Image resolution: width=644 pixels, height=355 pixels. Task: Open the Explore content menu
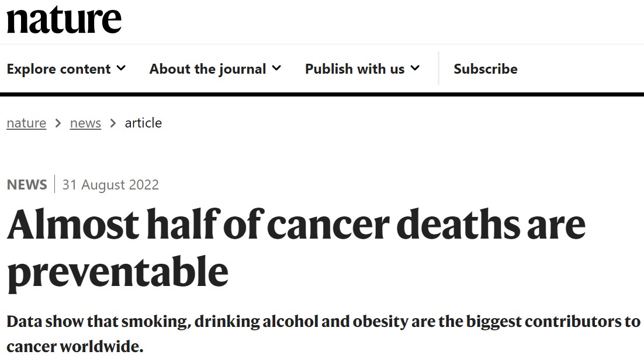66,68
